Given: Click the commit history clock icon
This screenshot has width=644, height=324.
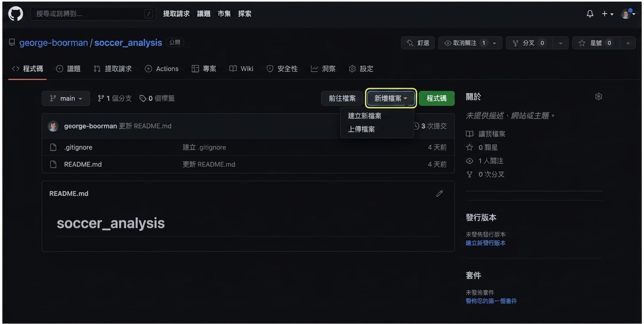Looking at the screenshot, I should (416, 126).
